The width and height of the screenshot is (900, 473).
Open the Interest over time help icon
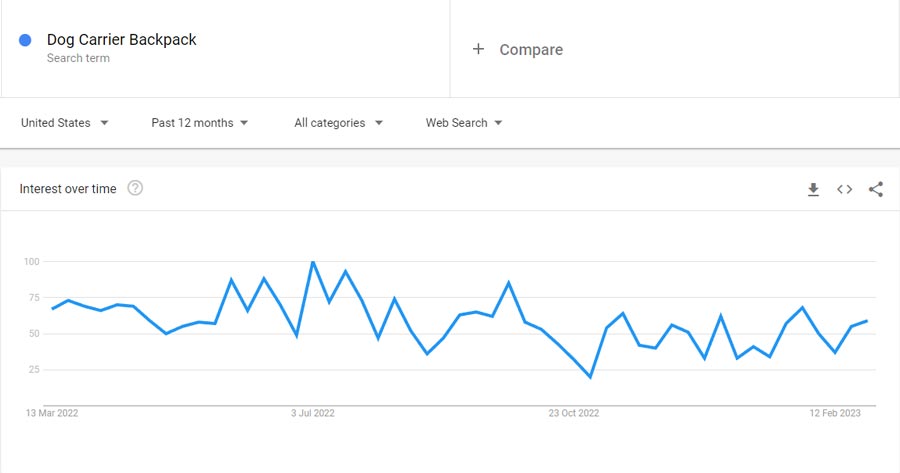click(x=135, y=188)
